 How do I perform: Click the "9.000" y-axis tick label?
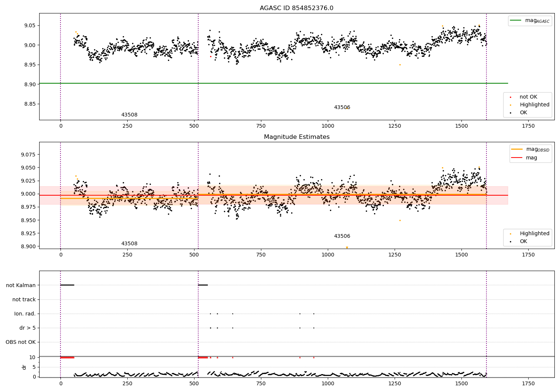28,194
